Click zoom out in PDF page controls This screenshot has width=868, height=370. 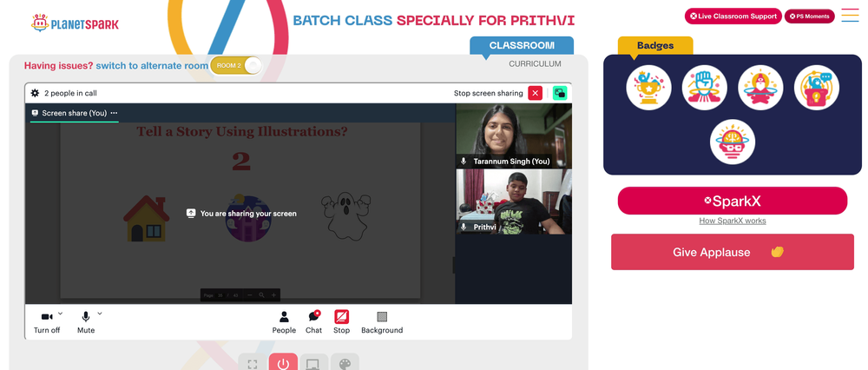pos(250,295)
